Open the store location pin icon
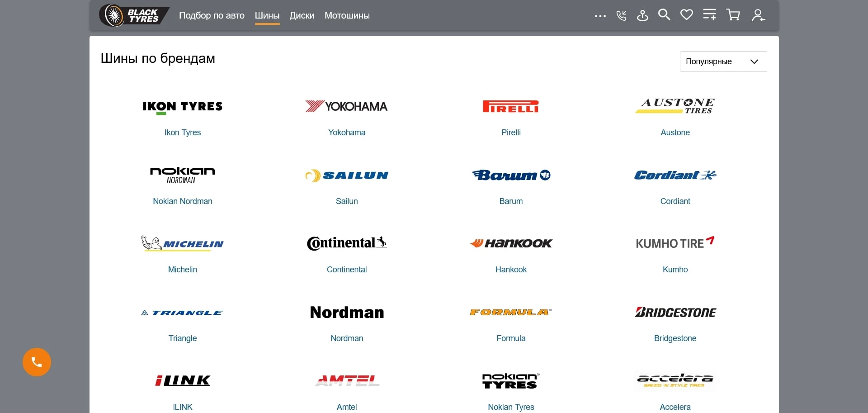868x413 pixels. click(x=642, y=16)
